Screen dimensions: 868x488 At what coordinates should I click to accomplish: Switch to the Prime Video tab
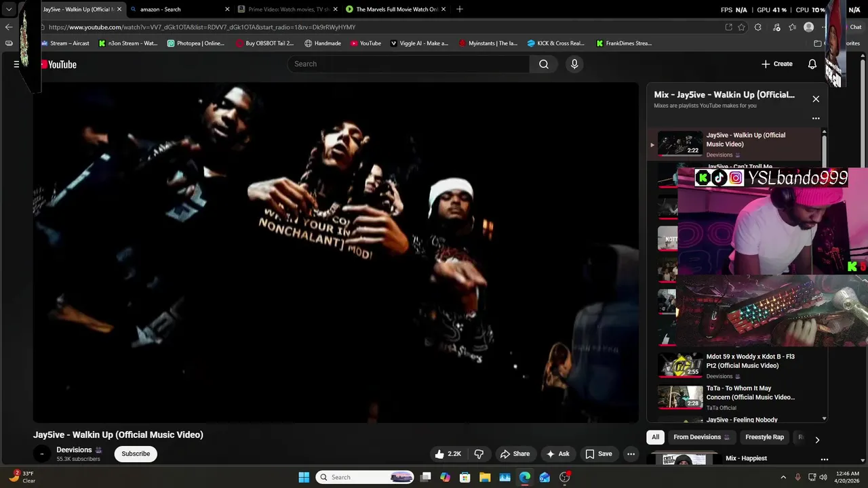288,9
